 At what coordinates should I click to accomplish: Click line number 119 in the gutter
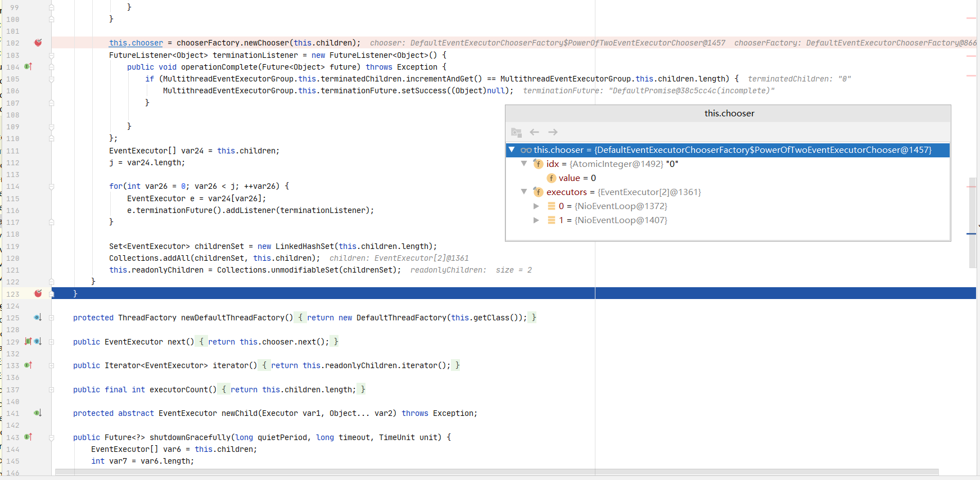[13, 246]
